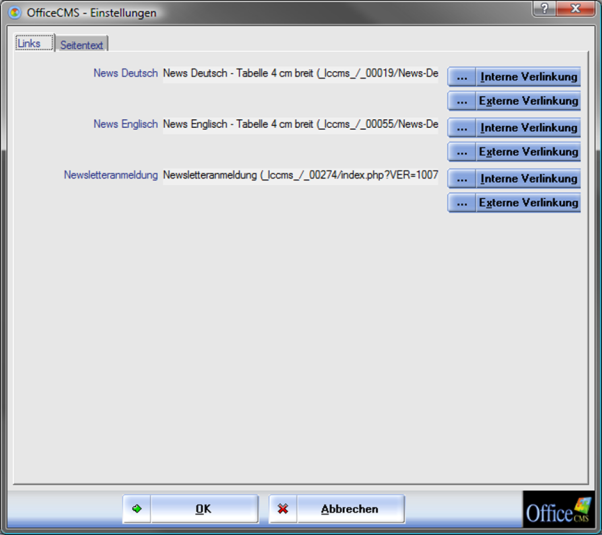The height and width of the screenshot is (535, 602).
Task: Click Externe Verlinkung for News Deutsch
Action: click(x=528, y=101)
